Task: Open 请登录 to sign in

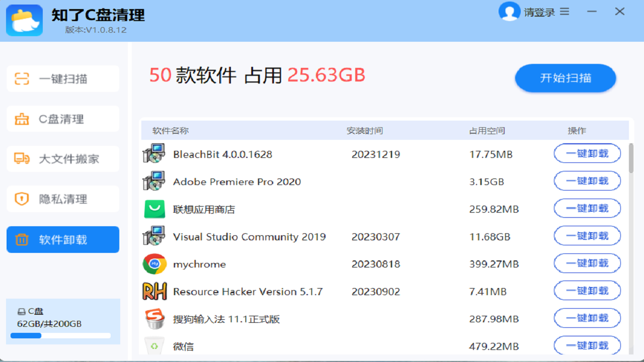Action: [538, 12]
